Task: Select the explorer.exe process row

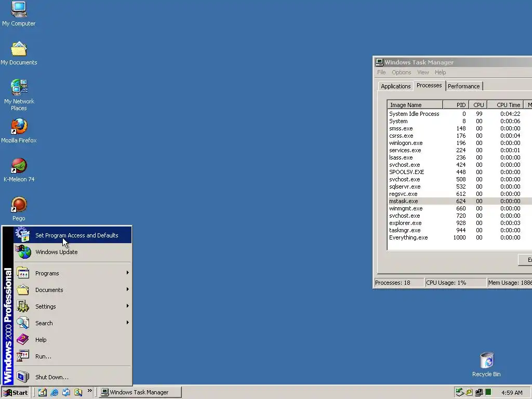Action: 460,223
